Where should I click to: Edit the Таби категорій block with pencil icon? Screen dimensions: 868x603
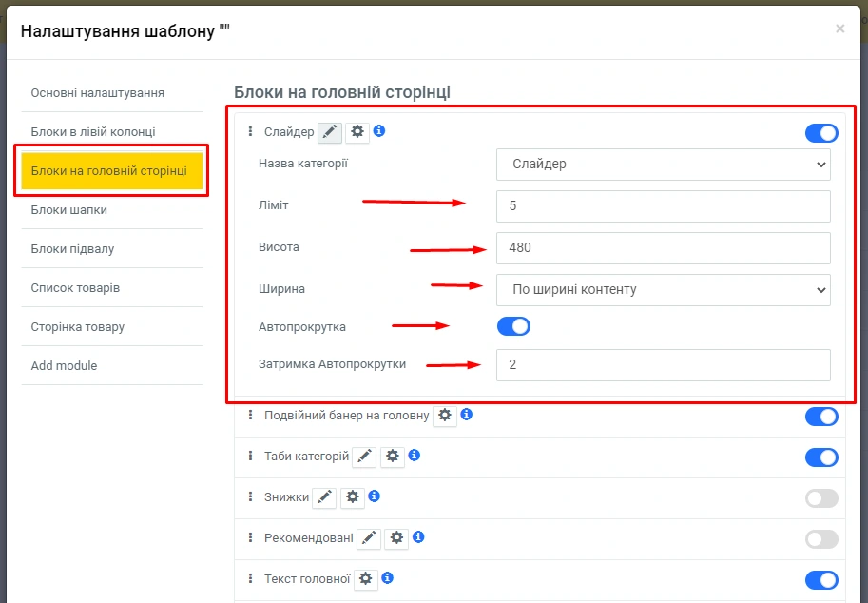click(364, 457)
